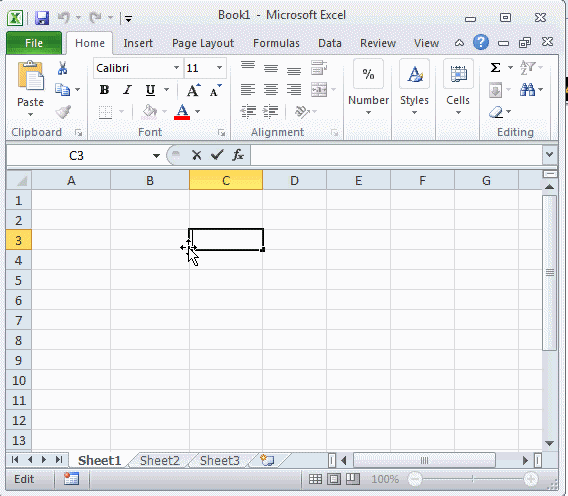568x496 pixels.
Task: Open the Name Box dropdown arrow
Action: [x=156, y=156]
